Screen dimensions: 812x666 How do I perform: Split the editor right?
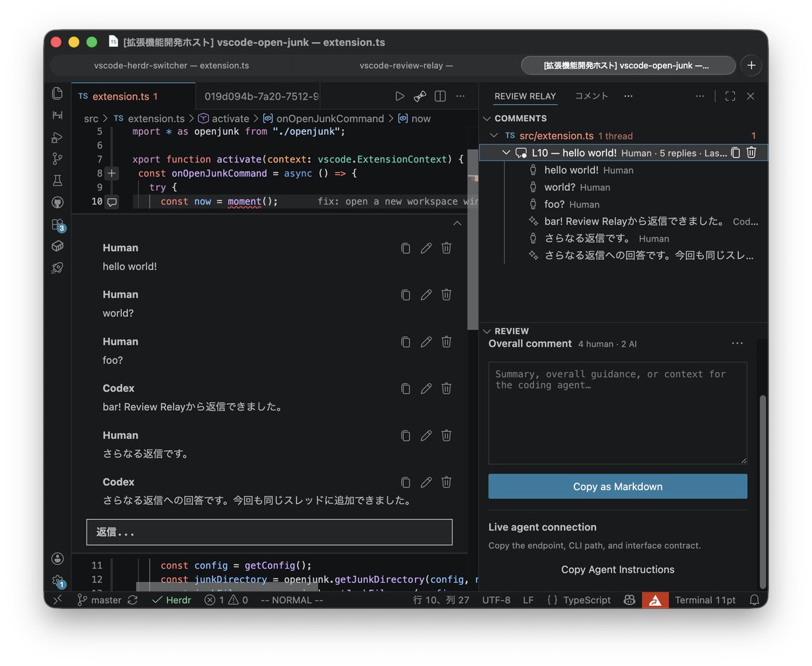[440, 96]
